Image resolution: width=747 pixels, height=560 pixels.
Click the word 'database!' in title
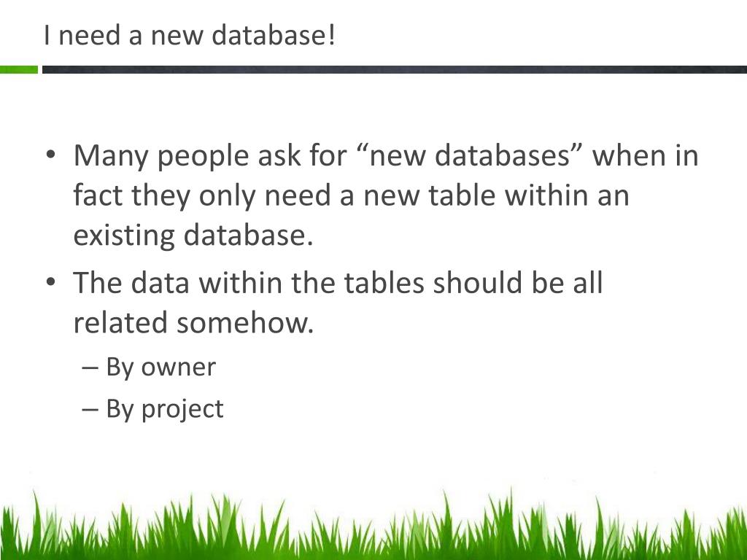(x=274, y=36)
